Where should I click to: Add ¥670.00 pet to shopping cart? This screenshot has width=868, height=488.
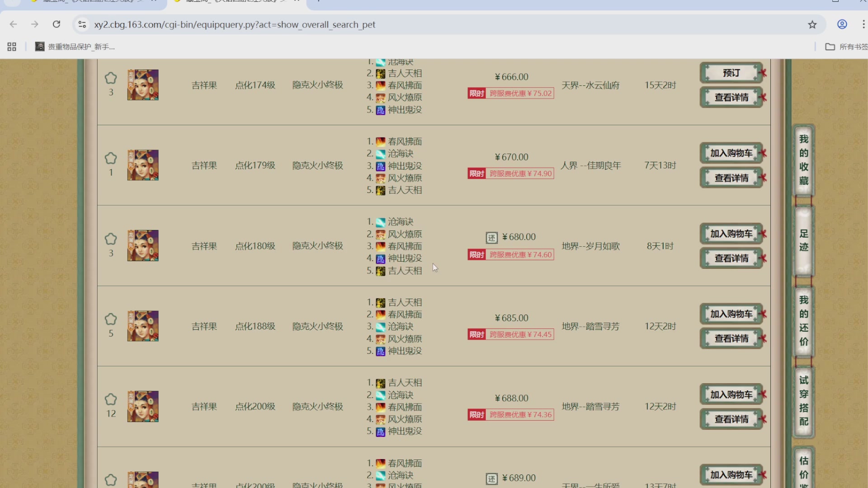pos(731,153)
